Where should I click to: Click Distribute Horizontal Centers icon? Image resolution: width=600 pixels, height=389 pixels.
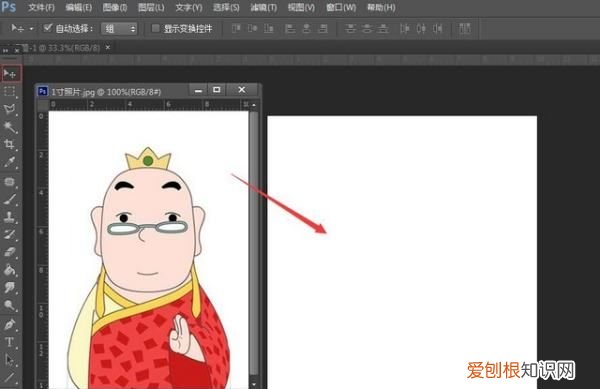pyautogui.click(x=421, y=28)
